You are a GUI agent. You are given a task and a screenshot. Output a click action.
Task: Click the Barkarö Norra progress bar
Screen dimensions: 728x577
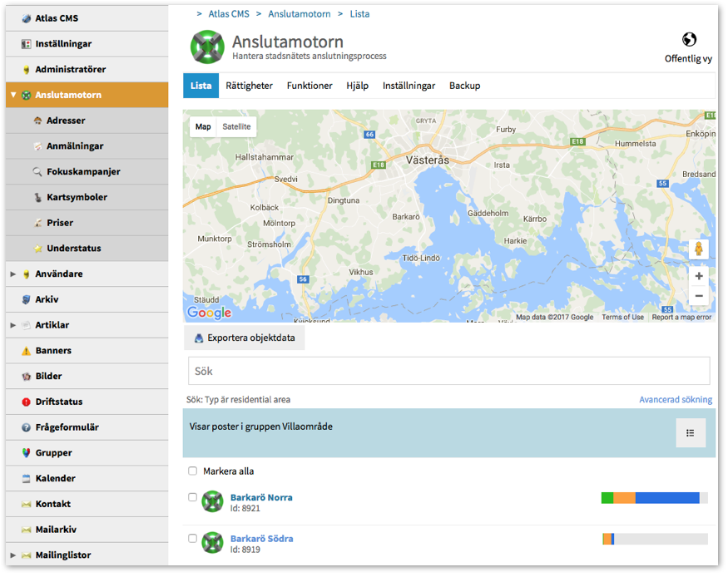654,498
